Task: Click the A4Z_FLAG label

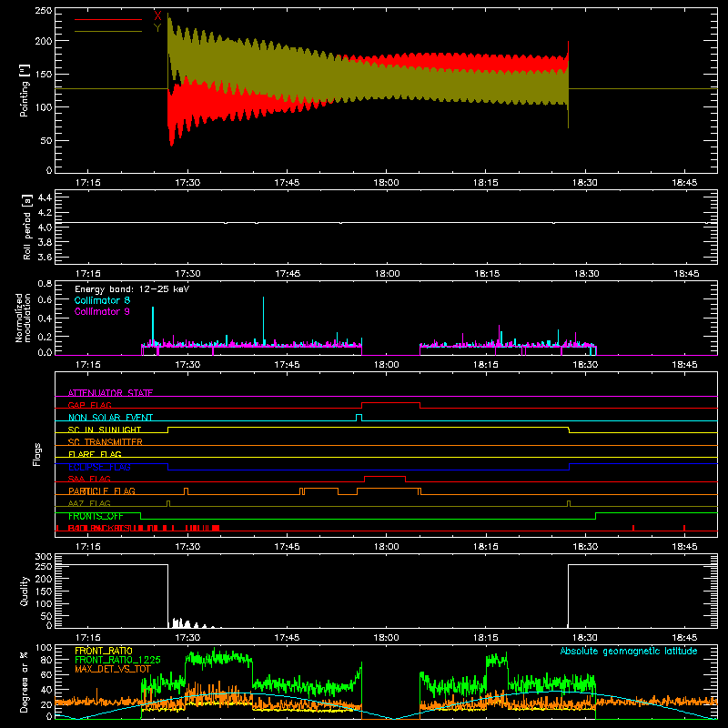Action: [x=89, y=503]
